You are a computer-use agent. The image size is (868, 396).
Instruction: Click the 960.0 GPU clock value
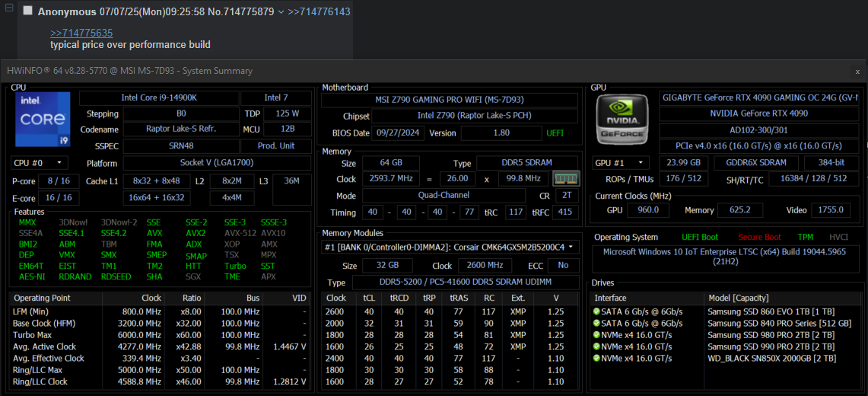pyautogui.click(x=648, y=210)
